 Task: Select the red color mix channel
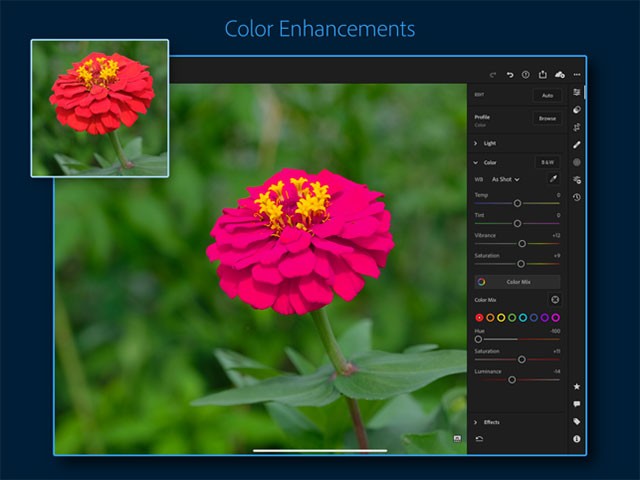[x=479, y=318]
